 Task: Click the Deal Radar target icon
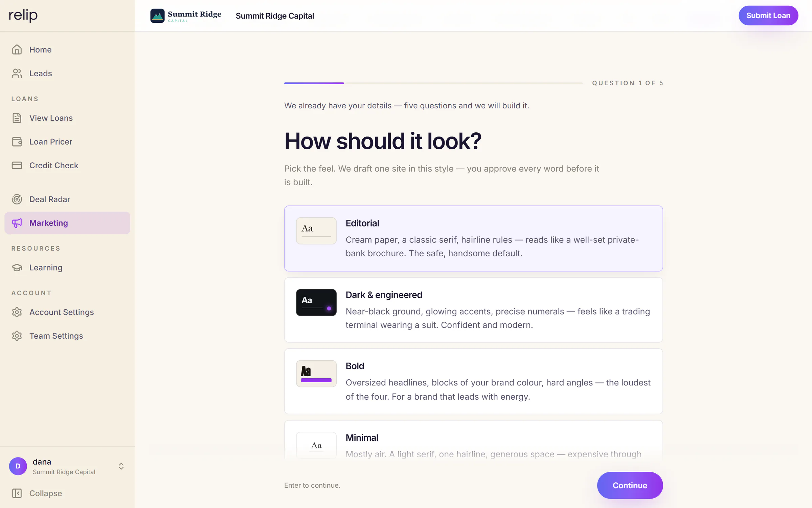[17, 199]
